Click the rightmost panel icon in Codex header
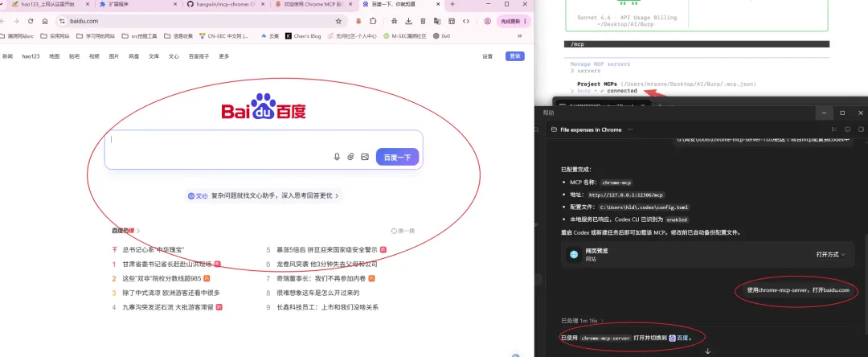868x357 pixels. 861,129
